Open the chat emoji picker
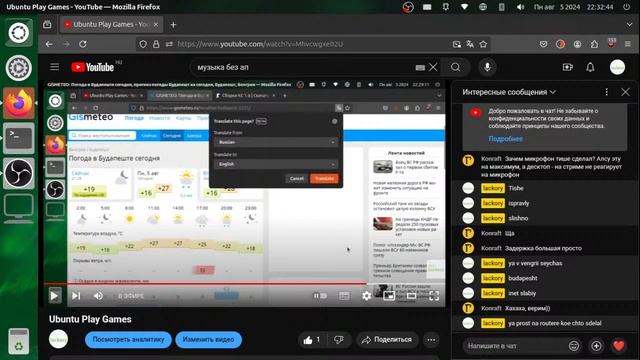Viewport: 640px width, 360px height. pos(574,346)
